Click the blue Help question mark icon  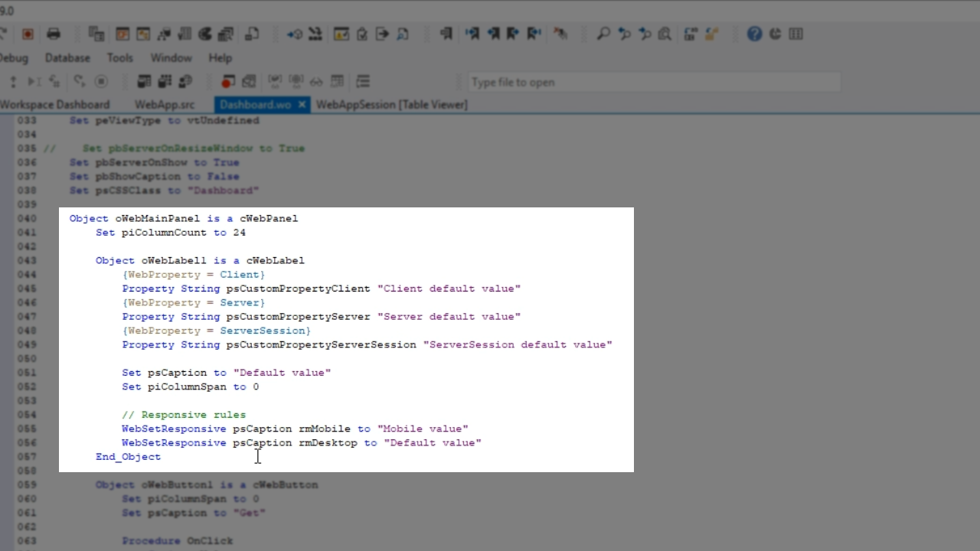click(x=754, y=34)
